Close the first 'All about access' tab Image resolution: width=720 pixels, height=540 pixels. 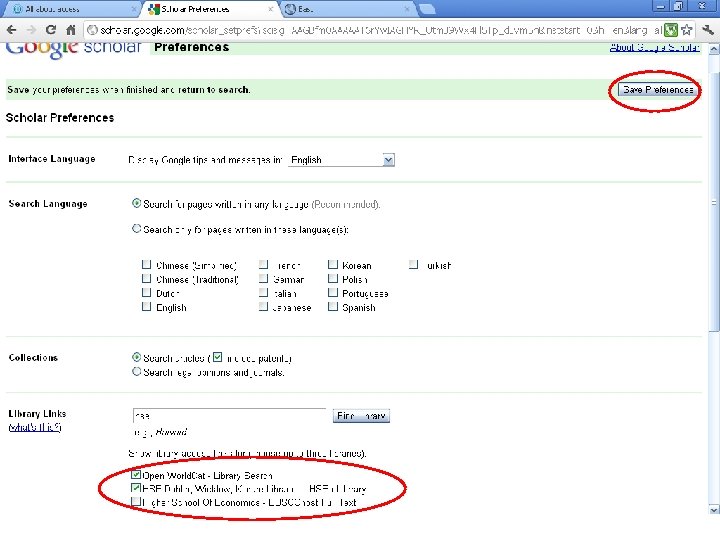click(134, 9)
